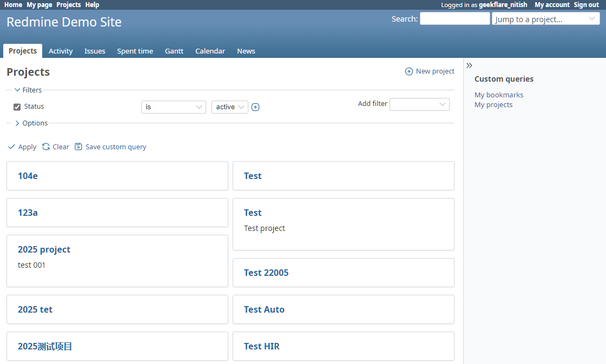Focus the Search input field

455,18
